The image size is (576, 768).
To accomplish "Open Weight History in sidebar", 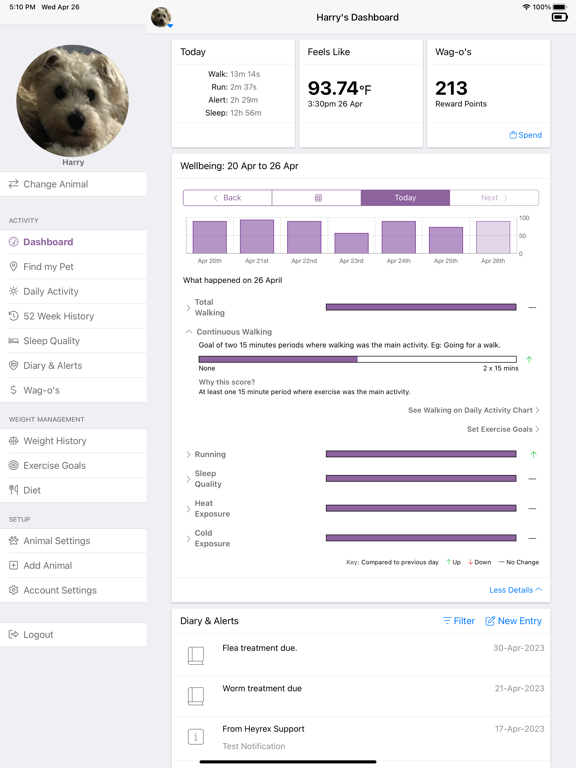I will pyautogui.click(x=73, y=441).
